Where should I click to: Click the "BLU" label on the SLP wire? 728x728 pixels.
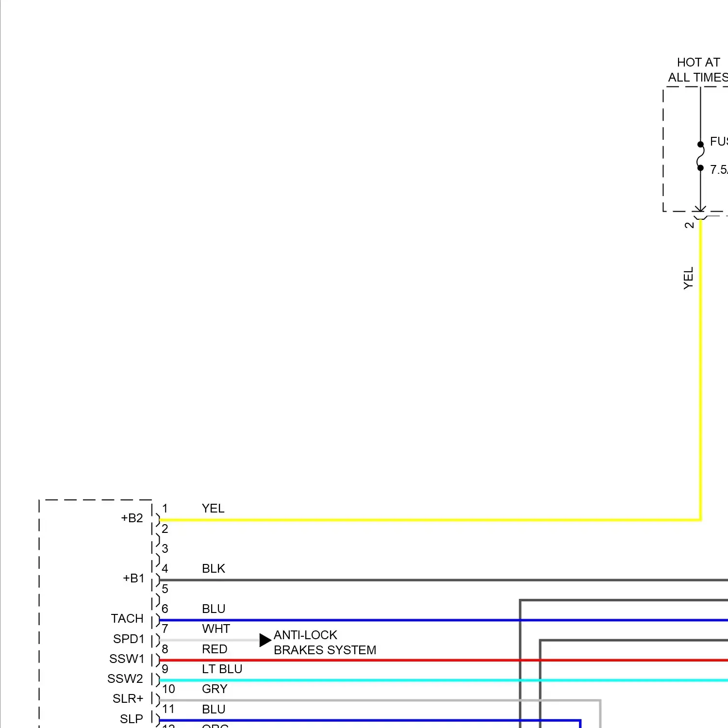pos(214,709)
